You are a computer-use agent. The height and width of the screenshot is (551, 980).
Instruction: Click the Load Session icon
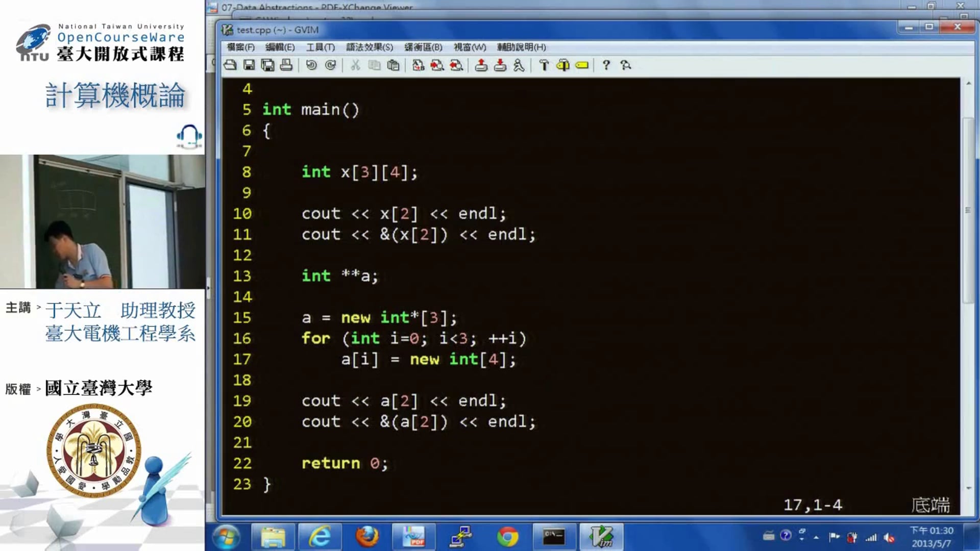click(x=481, y=65)
